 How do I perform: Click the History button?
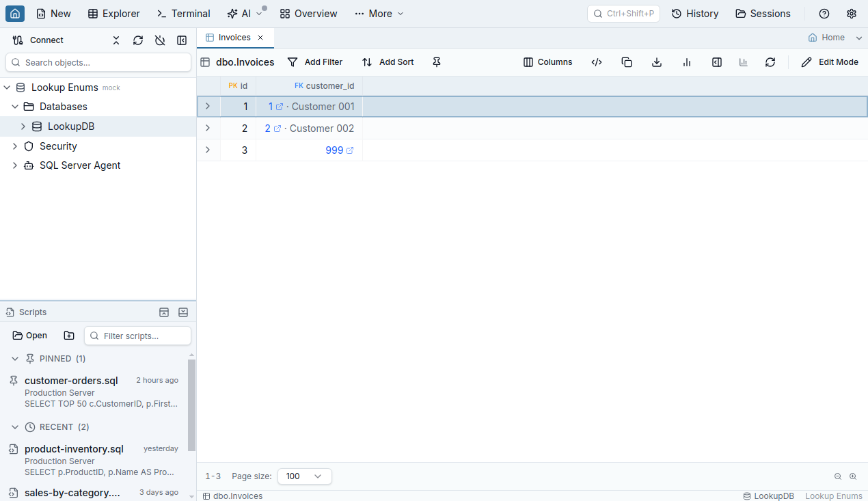pyautogui.click(x=695, y=14)
